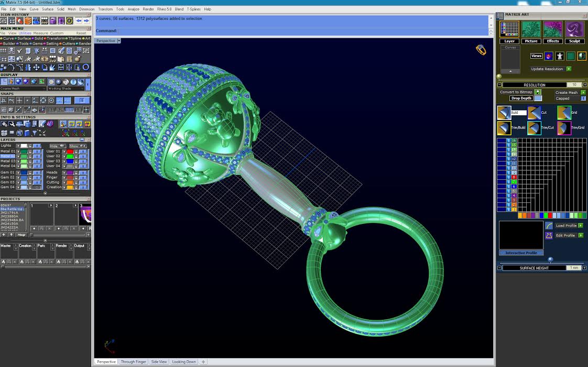Open the Effects mode in Matrix Art
Viewport: 588px width, 367px height.
click(553, 29)
